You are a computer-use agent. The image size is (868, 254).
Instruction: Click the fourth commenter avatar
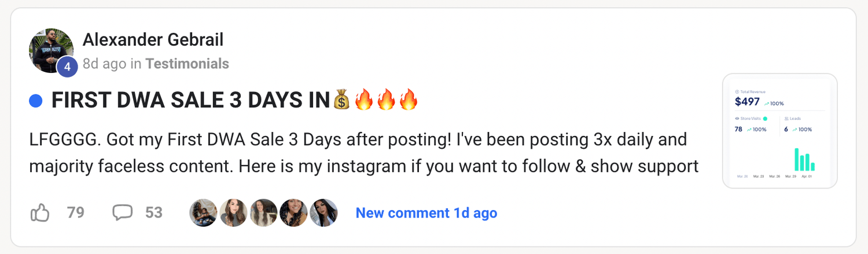point(293,213)
